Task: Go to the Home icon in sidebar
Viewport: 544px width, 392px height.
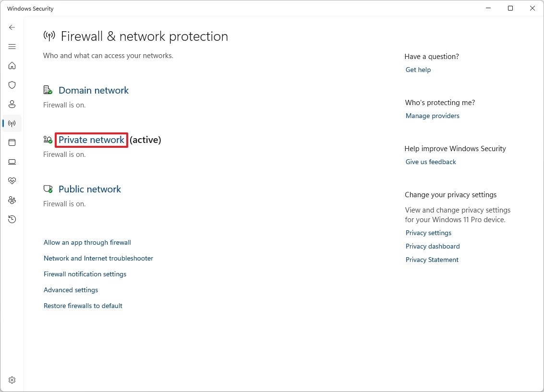Action: point(12,66)
